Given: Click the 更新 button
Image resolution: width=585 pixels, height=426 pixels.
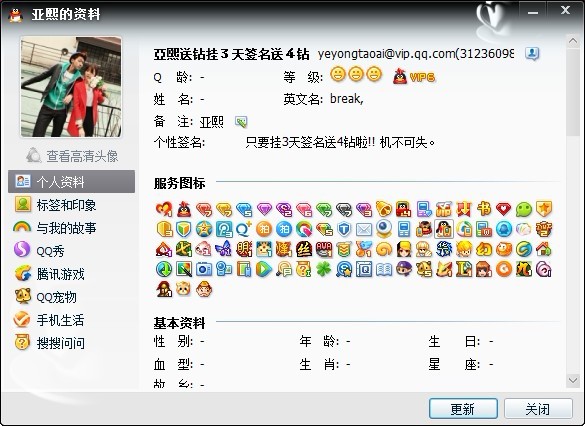Looking at the screenshot, I should click(x=463, y=409).
